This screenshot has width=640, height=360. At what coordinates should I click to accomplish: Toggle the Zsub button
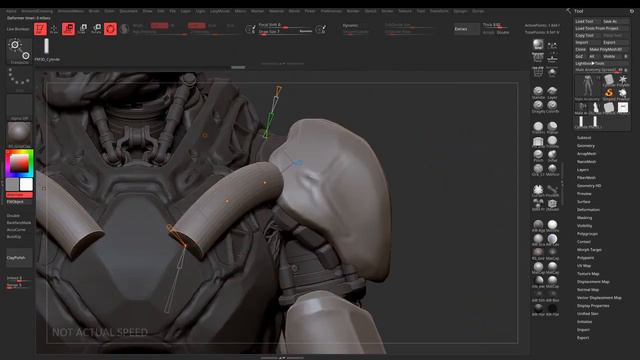pos(212,25)
